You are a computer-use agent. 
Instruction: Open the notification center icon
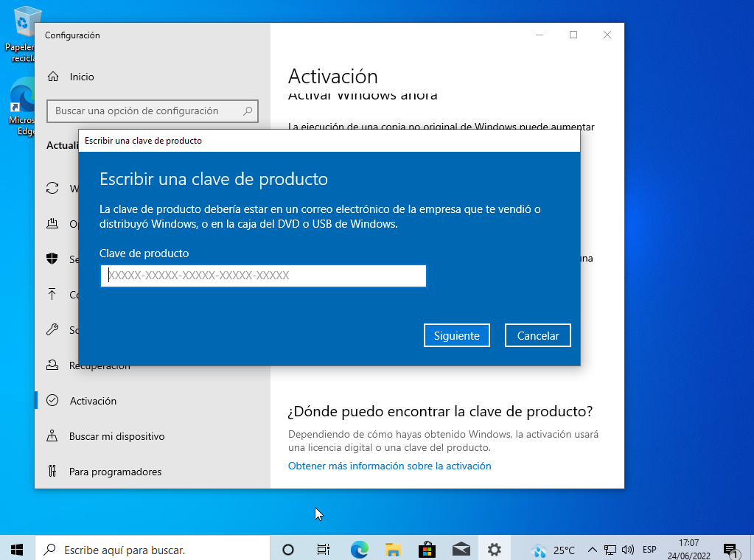pyautogui.click(x=730, y=550)
